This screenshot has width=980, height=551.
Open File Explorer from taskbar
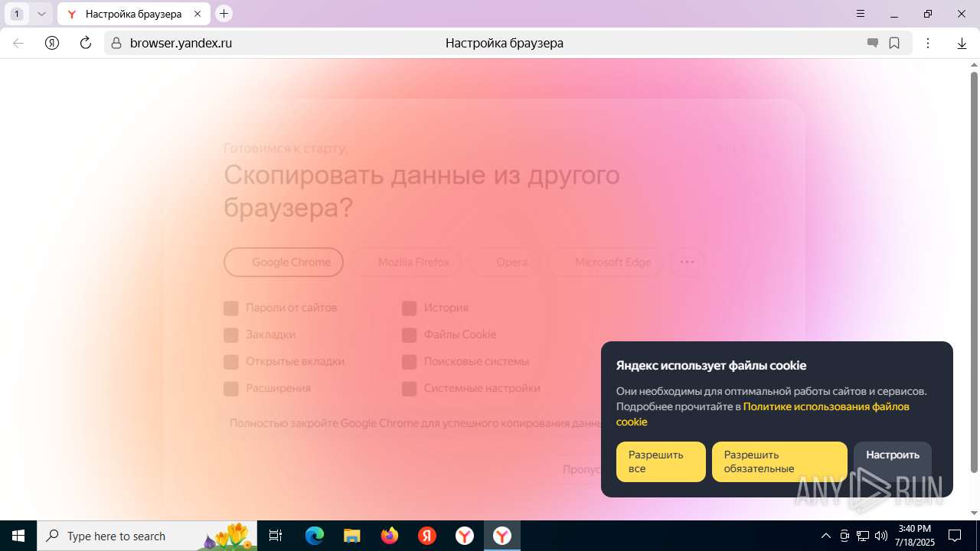point(352,536)
